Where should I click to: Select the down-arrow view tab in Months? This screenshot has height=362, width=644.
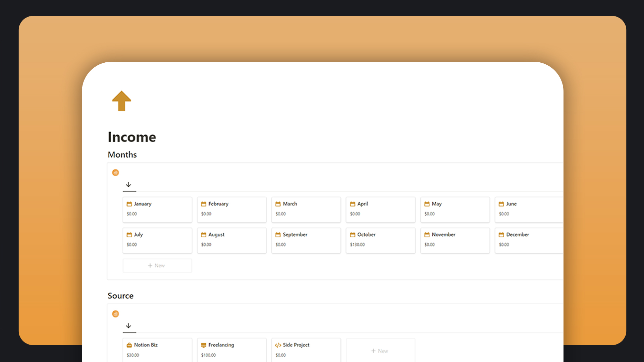tap(128, 185)
